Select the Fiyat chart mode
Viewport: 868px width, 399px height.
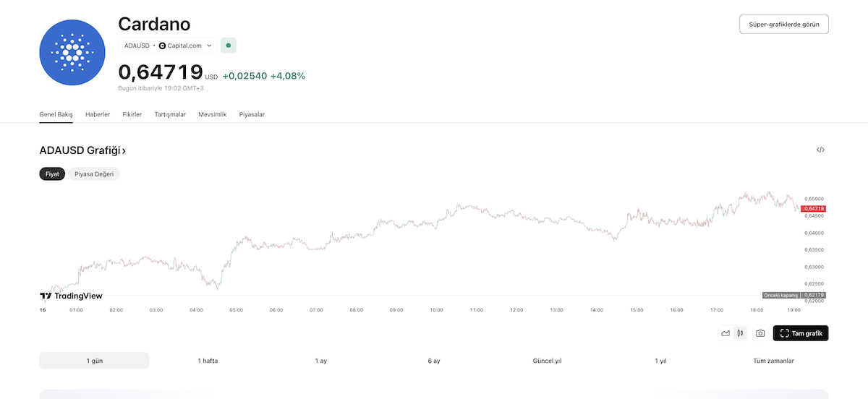tap(52, 174)
